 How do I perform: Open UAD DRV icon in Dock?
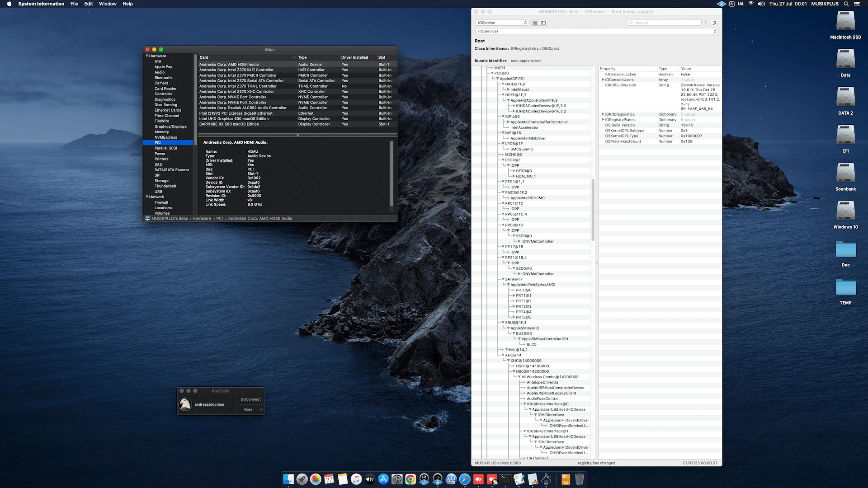pos(451,479)
